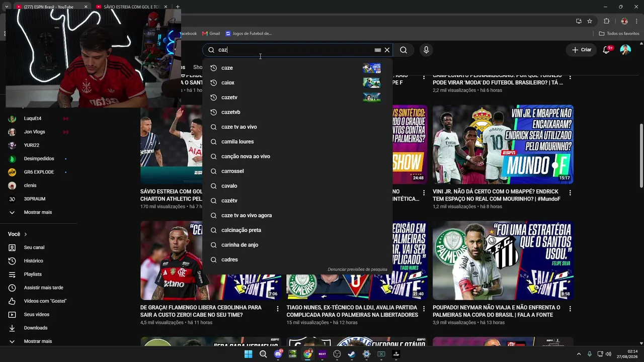Open the Desimpedidos subscription channel
Image resolution: width=644 pixels, height=362 pixels.
pyautogui.click(x=38, y=159)
